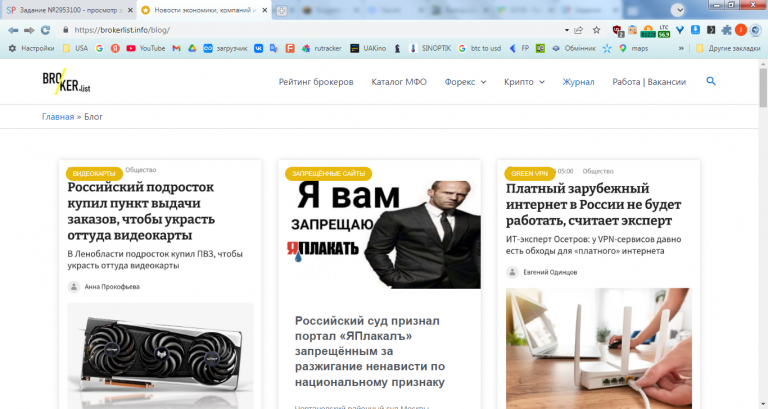Open the FP bookmark
Viewport: 768px width, 409px height.
(x=519, y=48)
